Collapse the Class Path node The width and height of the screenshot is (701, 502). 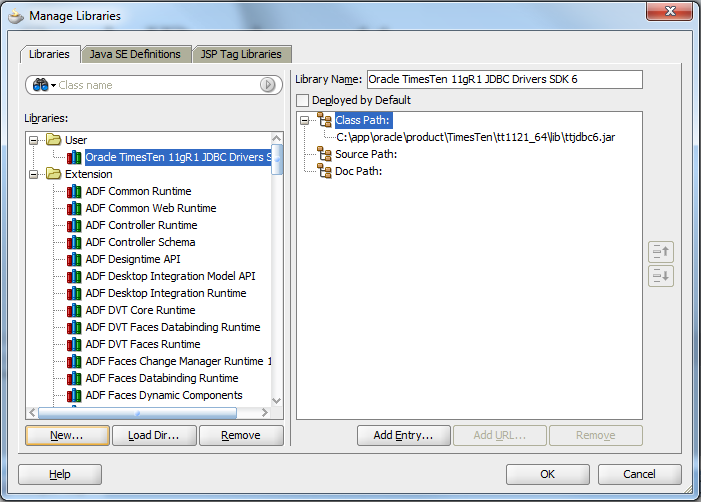304,120
